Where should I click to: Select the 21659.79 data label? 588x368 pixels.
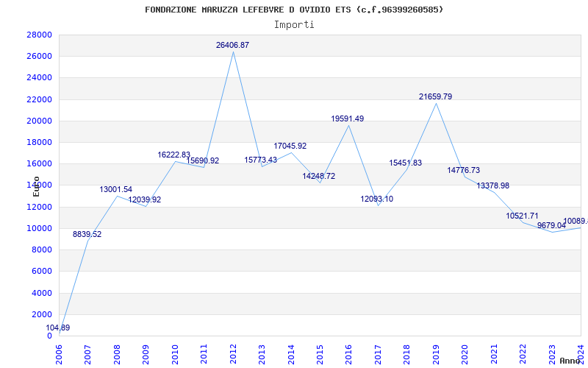(435, 96)
